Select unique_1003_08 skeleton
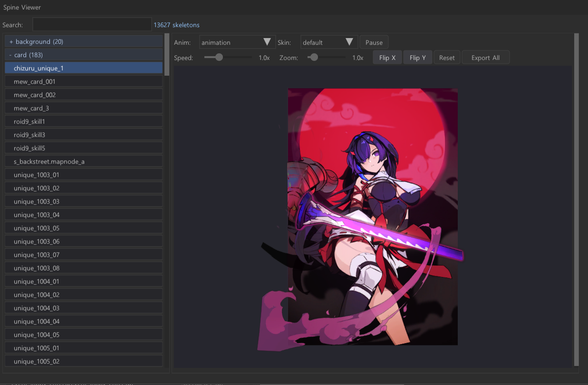The image size is (588, 385). [84, 268]
